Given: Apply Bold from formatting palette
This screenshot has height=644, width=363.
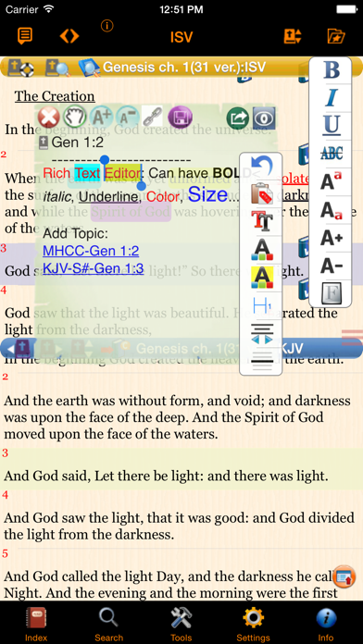Looking at the screenshot, I should (x=331, y=70).
